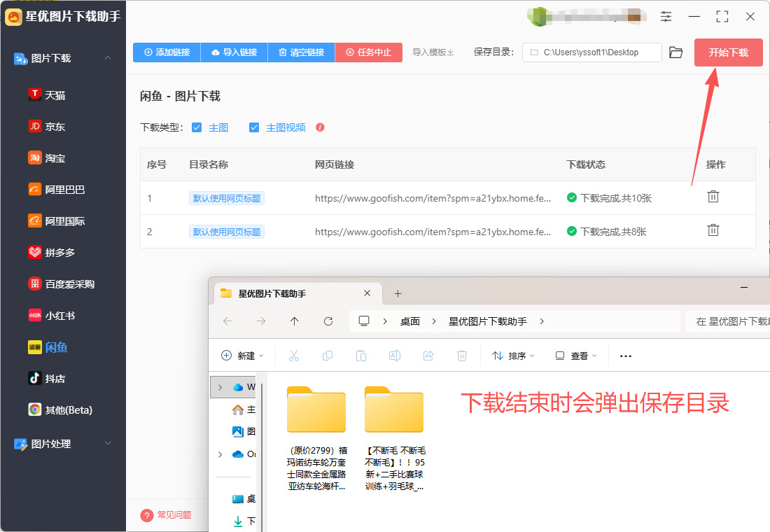Choose the Alibaba (阿里巴巴) sidebar entry
This screenshot has height=532, width=770.
[57, 189]
